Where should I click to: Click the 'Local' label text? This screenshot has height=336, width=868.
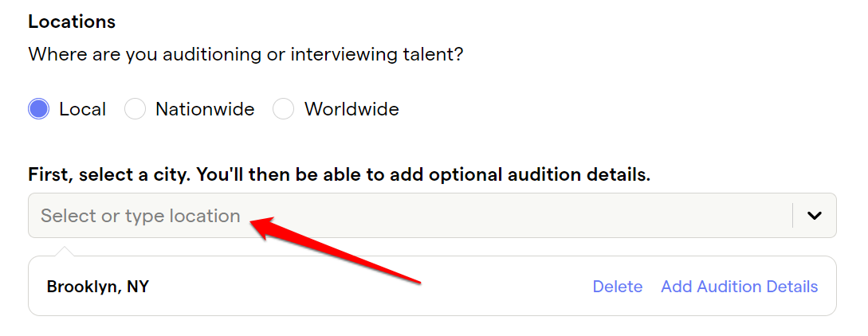pos(82,109)
